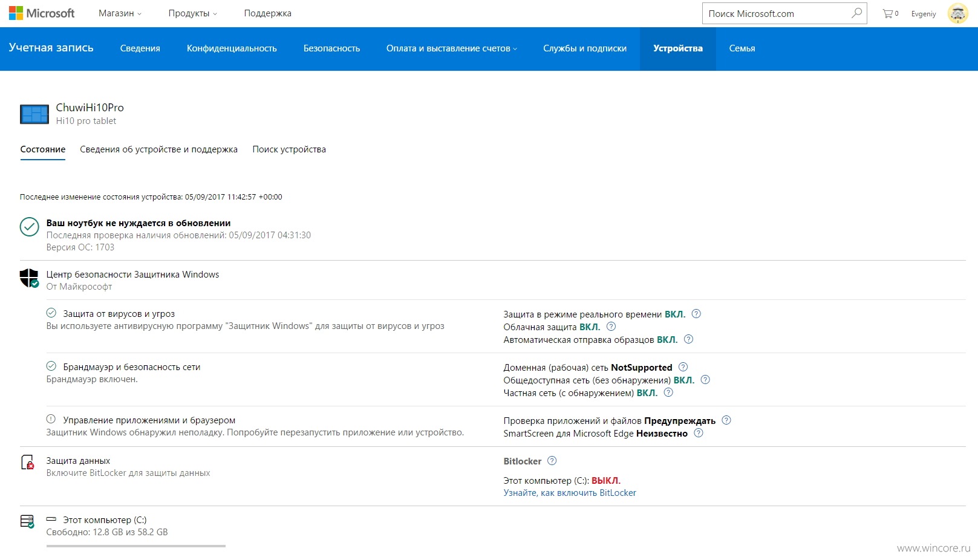Open help icon next to Bitlocker
978x560 pixels.
click(x=552, y=460)
